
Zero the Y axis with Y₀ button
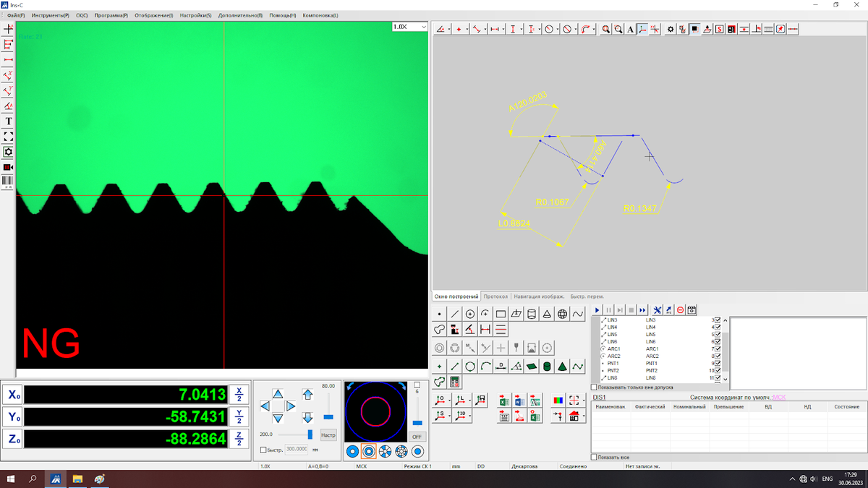pos(12,416)
